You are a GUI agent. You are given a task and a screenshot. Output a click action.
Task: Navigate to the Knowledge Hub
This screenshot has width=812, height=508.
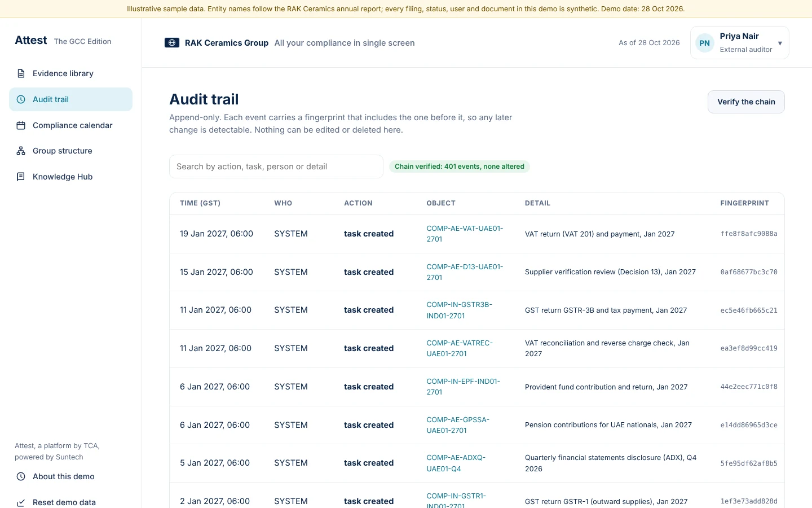[70, 177]
